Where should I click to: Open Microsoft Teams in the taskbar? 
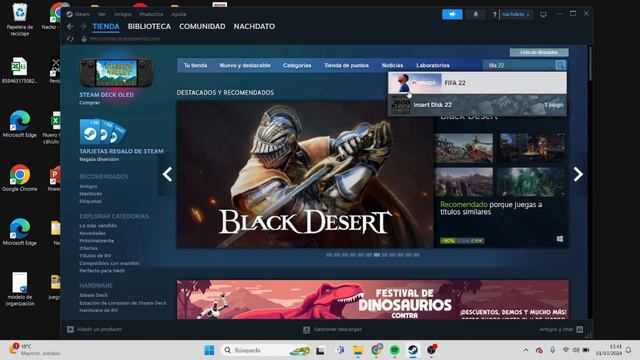tap(340, 350)
